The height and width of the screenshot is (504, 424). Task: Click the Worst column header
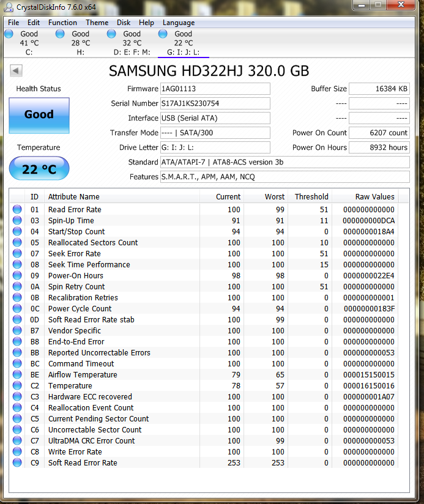point(266,197)
